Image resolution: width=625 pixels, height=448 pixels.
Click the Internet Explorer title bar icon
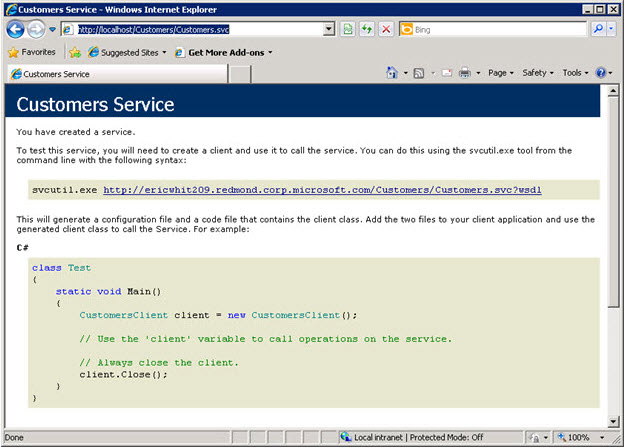coord(11,9)
